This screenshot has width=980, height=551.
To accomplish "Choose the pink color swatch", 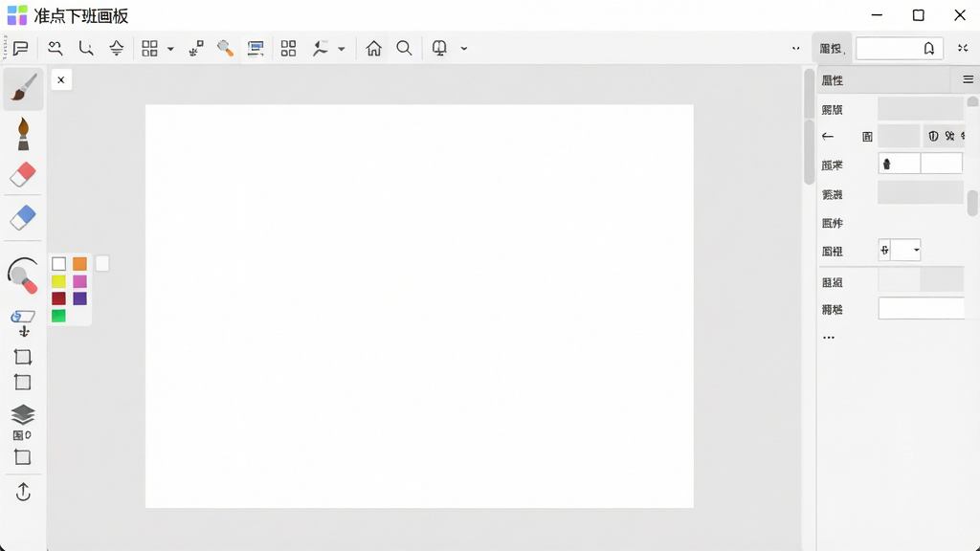I will (79, 281).
